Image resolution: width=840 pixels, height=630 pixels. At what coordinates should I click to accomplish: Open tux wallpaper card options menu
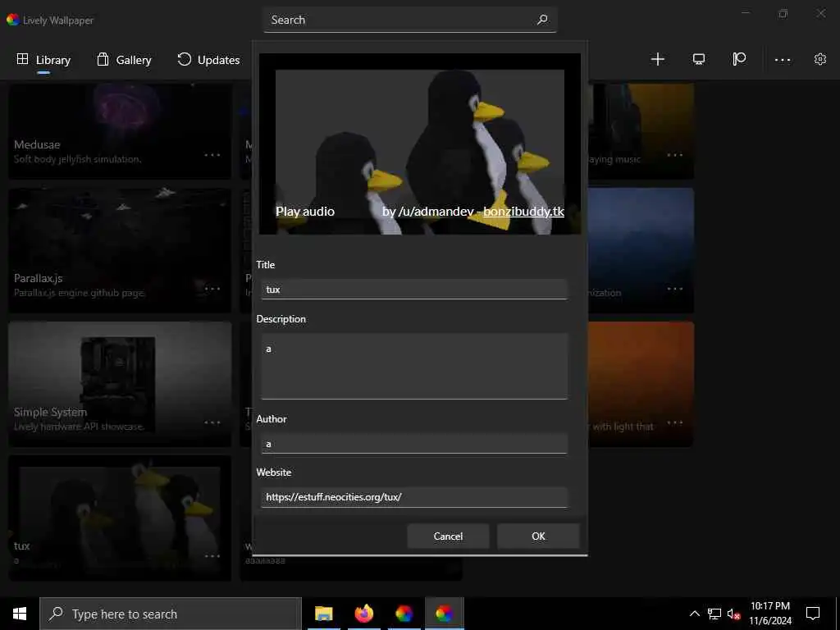[x=212, y=556]
